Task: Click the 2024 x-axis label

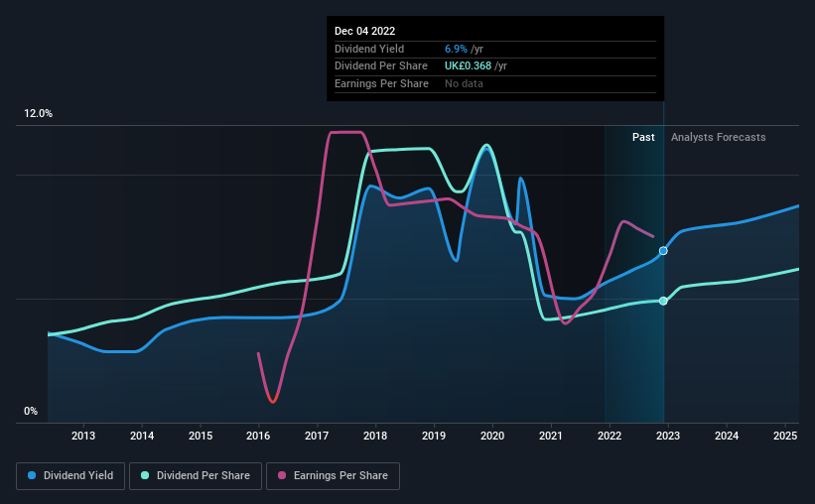Action: click(x=727, y=436)
